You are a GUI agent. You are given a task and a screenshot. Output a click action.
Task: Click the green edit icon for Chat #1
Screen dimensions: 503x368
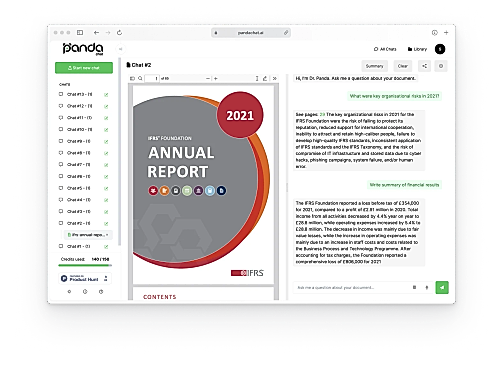[106, 247]
